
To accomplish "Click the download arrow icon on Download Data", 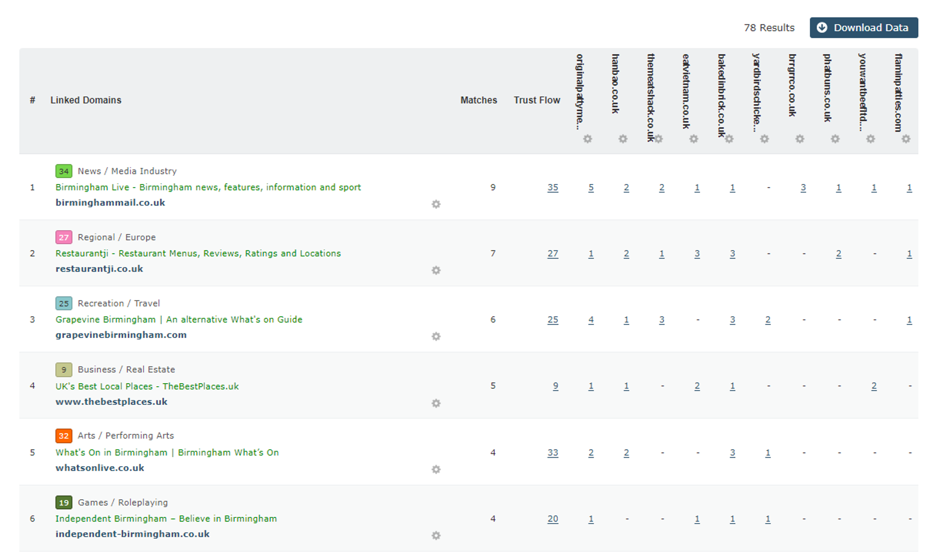I will pos(822,28).
